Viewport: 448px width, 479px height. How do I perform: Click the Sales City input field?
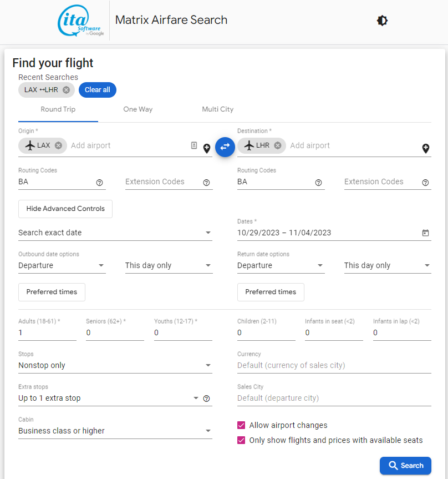pyautogui.click(x=334, y=398)
